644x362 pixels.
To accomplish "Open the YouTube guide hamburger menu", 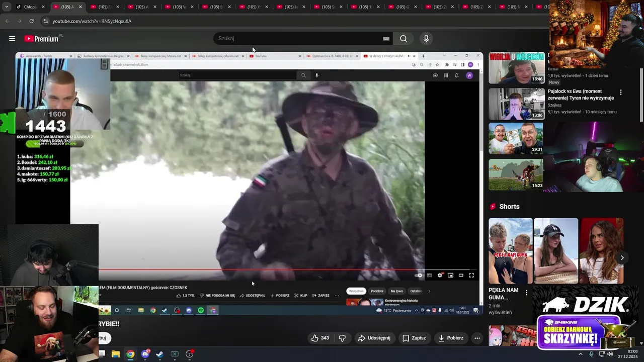I will click(12, 39).
